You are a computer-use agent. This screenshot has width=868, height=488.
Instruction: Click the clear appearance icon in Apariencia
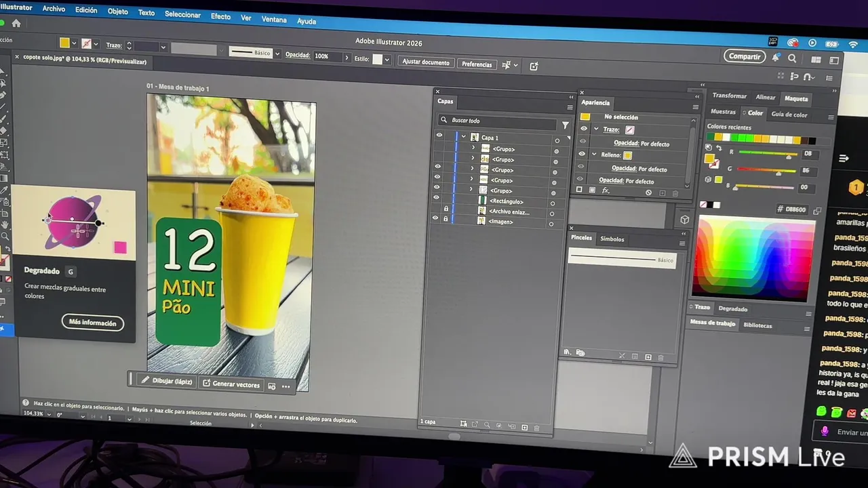pos(648,193)
